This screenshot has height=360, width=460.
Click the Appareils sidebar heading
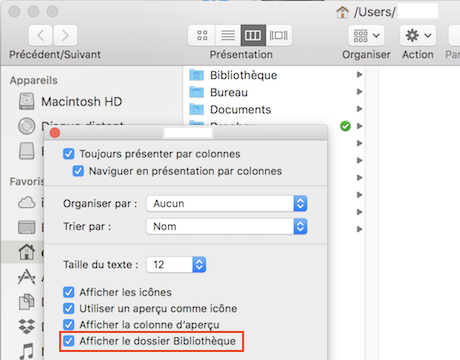[x=34, y=80]
